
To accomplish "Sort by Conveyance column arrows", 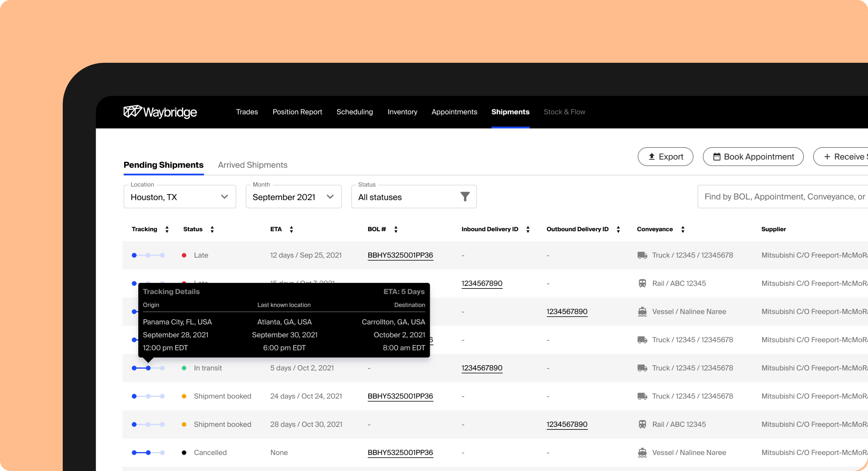I will coord(683,230).
